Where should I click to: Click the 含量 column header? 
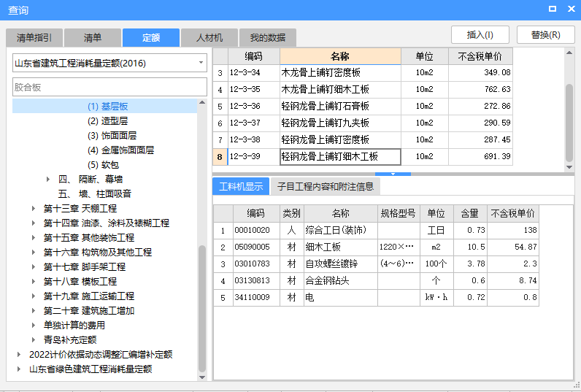coord(470,213)
